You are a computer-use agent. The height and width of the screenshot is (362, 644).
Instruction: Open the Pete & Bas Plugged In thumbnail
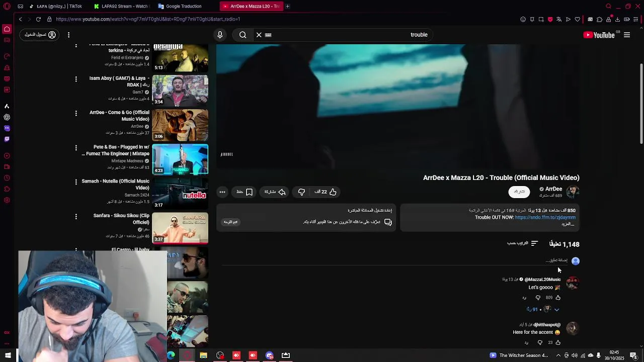coord(180,159)
